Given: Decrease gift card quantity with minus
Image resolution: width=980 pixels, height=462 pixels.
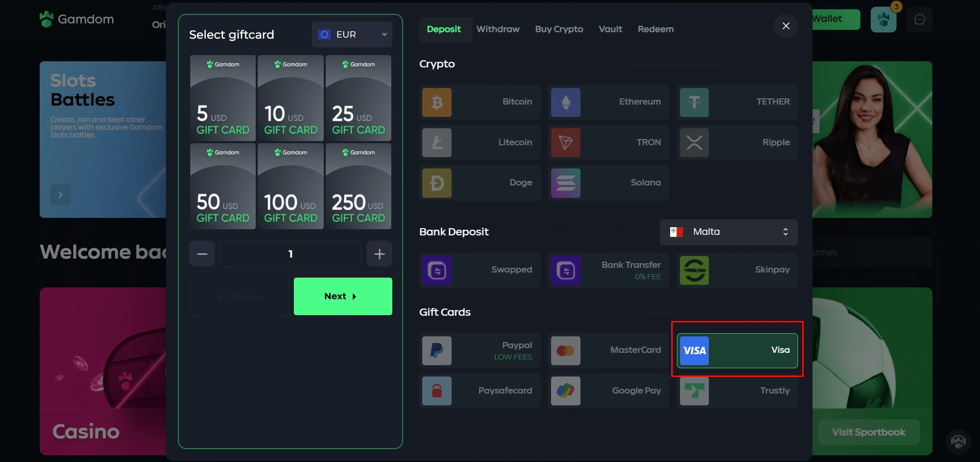Looking at the screenshot, I should pyautogui.click(x=202, y=254).
